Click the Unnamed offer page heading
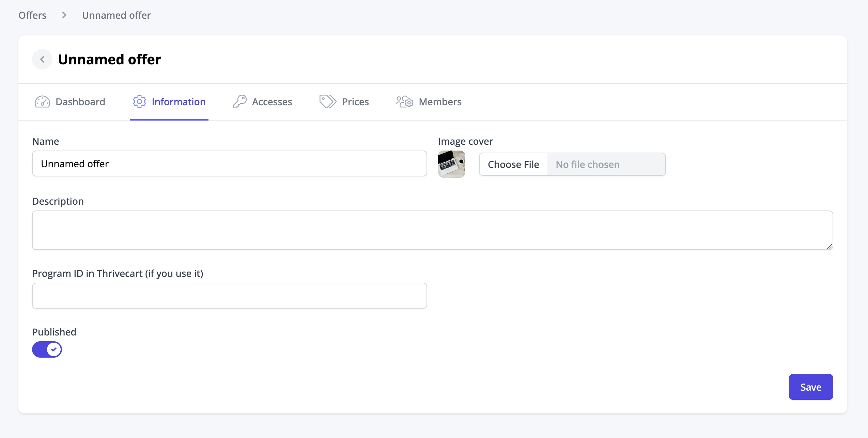The height and width of the screenshot is (438, 868). pyautogui.click(x=109, y=59)
